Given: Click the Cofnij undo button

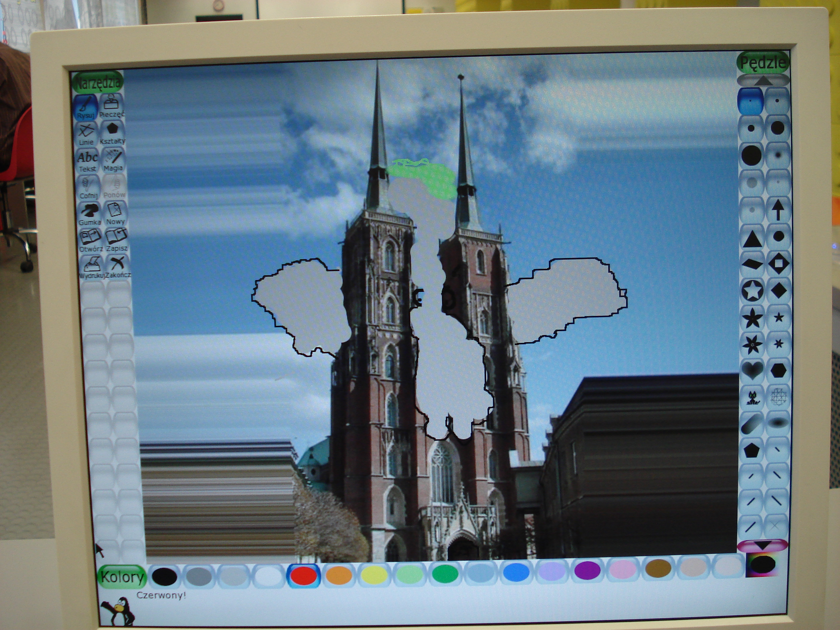Looking at the screenshot, I should click(x=89, y=187).
